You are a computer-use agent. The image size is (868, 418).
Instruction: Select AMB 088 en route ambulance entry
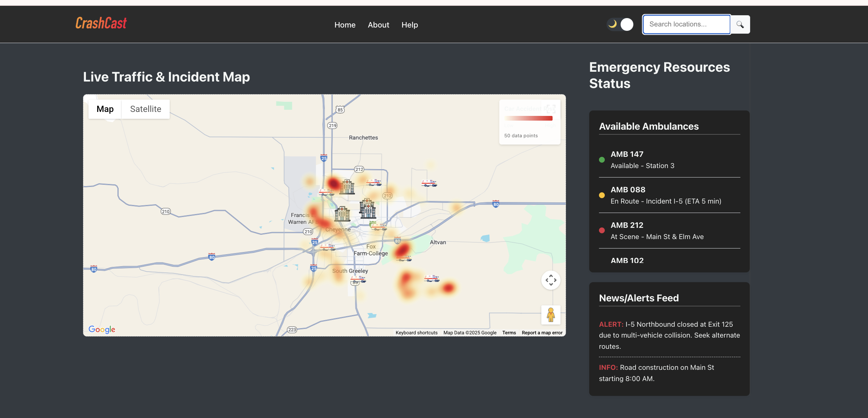pyautogui.click(x=666, y=195)
